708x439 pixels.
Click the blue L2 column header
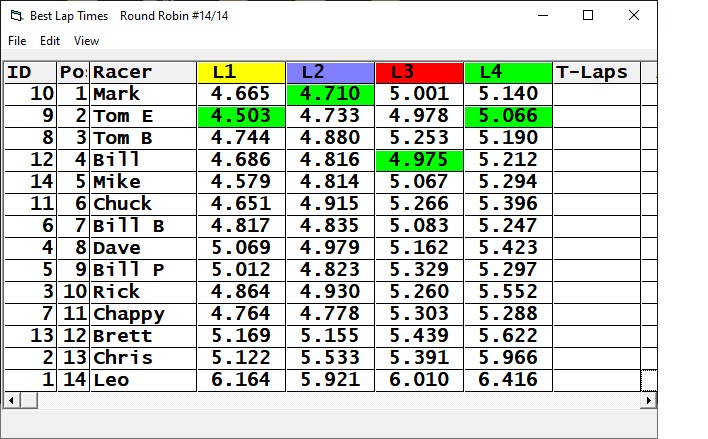(x=330, y=72)
